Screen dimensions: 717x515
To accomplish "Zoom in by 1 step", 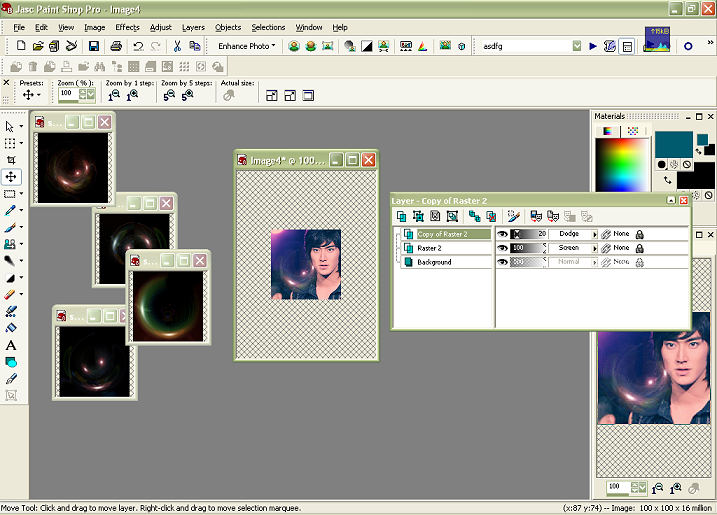I will coord(132,95).
